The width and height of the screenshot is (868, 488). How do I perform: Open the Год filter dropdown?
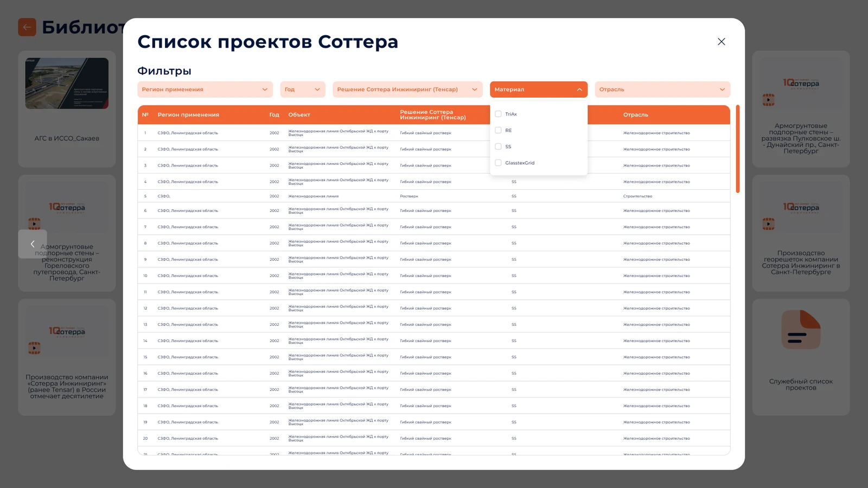pyautogui.click(x=303, y=89)
